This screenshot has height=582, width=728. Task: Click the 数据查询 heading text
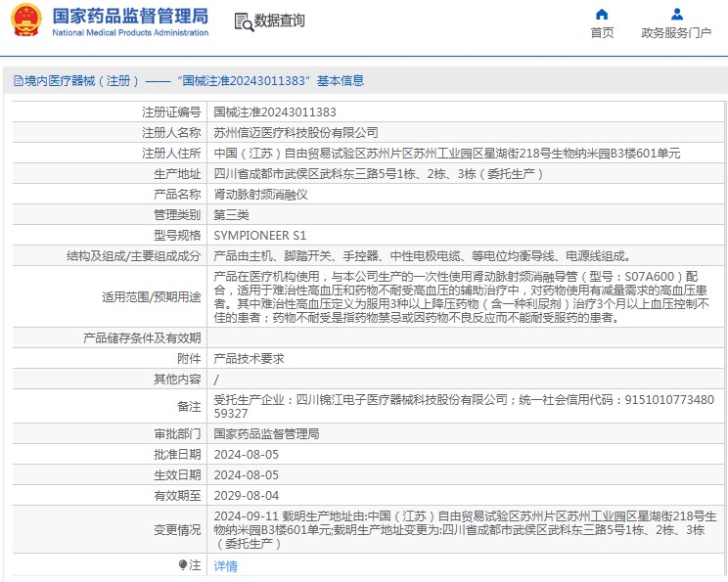280,21
